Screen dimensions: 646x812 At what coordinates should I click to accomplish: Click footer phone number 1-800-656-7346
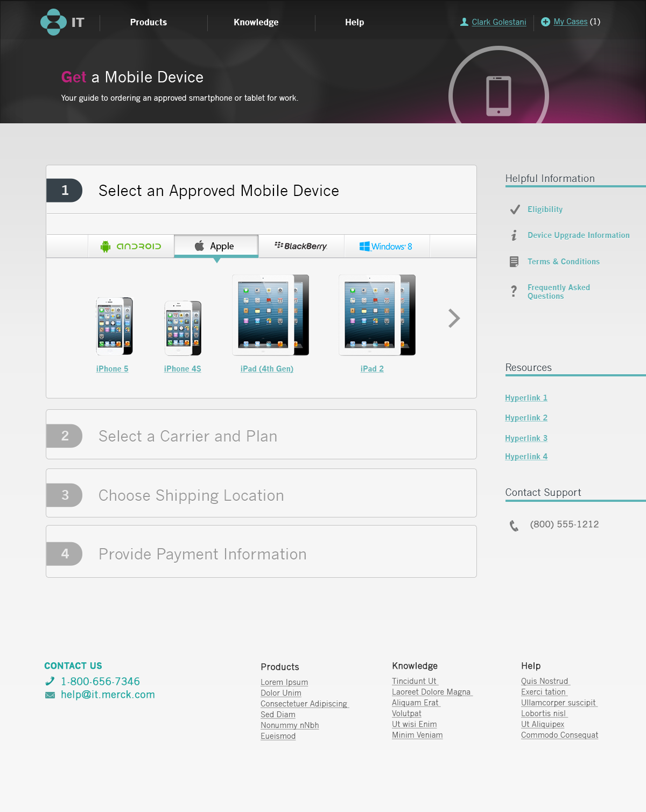click(100, 682)
